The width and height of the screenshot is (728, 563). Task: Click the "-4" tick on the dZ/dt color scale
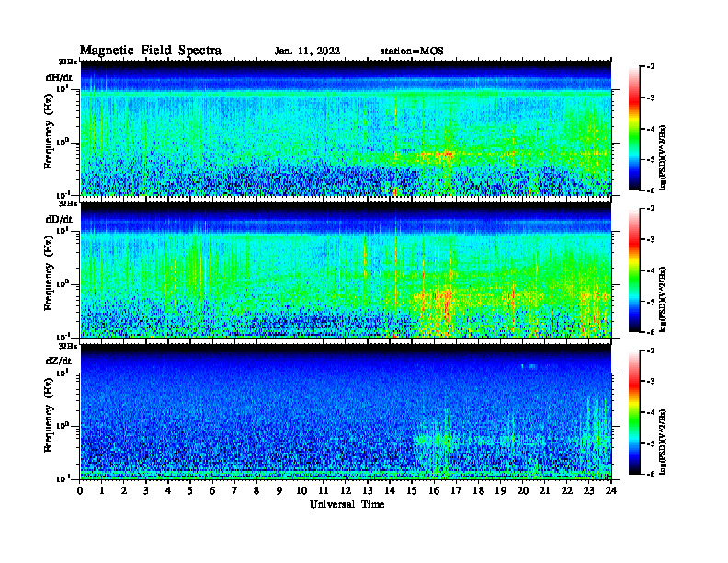coord(651,412)
